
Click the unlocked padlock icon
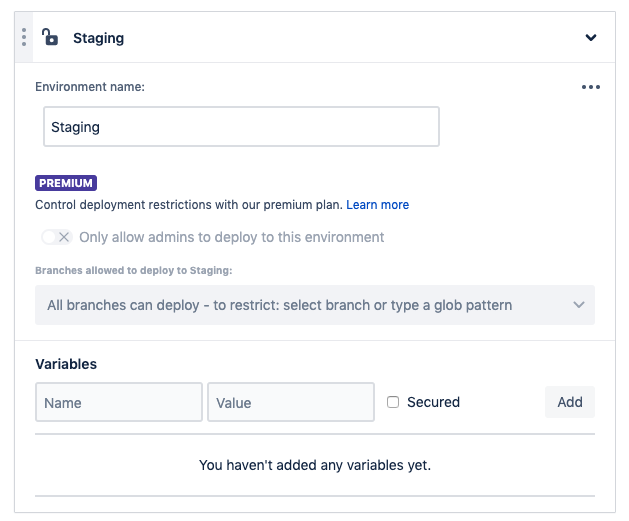pos(50,38)
